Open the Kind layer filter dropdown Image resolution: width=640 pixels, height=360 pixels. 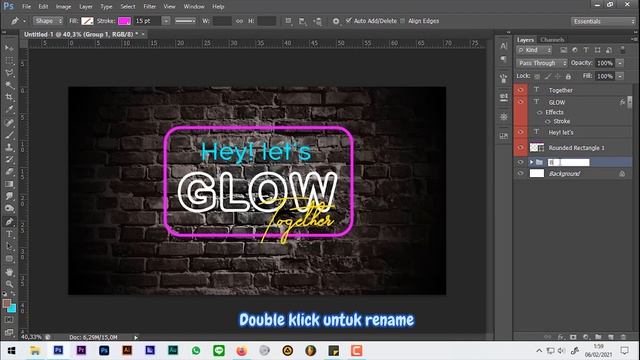tap(534, 50)
